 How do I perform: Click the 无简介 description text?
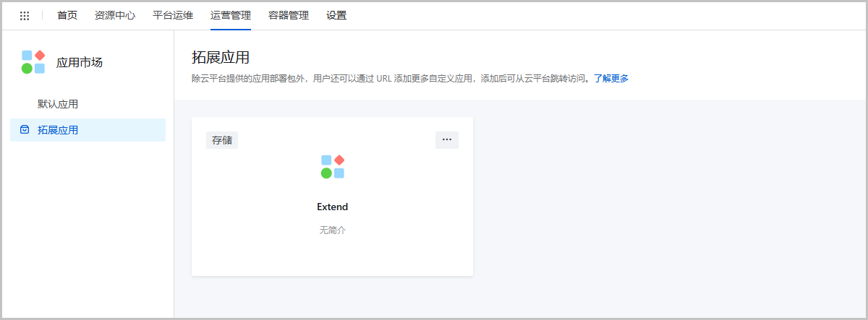pyautogui.click(x=333, y=230)
